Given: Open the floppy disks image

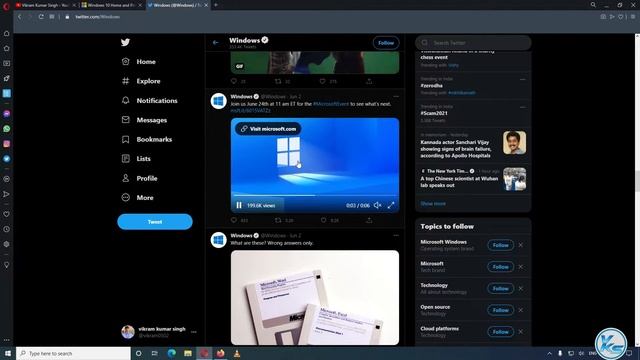Looking at the screenshot, I should tap(315, 298).
